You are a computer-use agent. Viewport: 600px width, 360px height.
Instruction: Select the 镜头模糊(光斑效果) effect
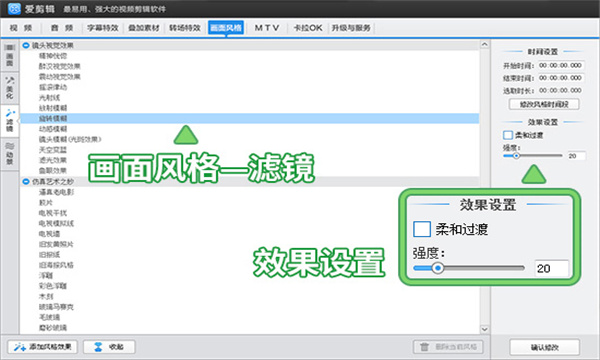70,139
